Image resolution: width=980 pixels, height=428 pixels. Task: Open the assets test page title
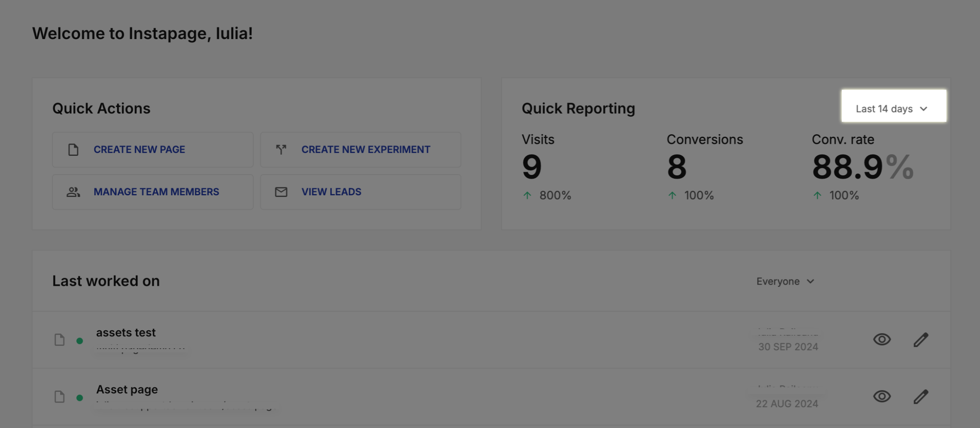pos(126,332)
